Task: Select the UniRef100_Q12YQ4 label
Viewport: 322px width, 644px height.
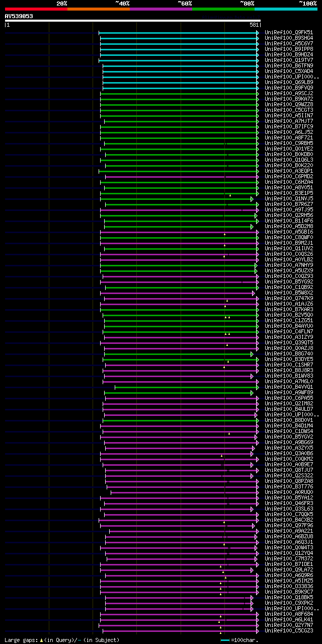Action: [x=289, y=553]
